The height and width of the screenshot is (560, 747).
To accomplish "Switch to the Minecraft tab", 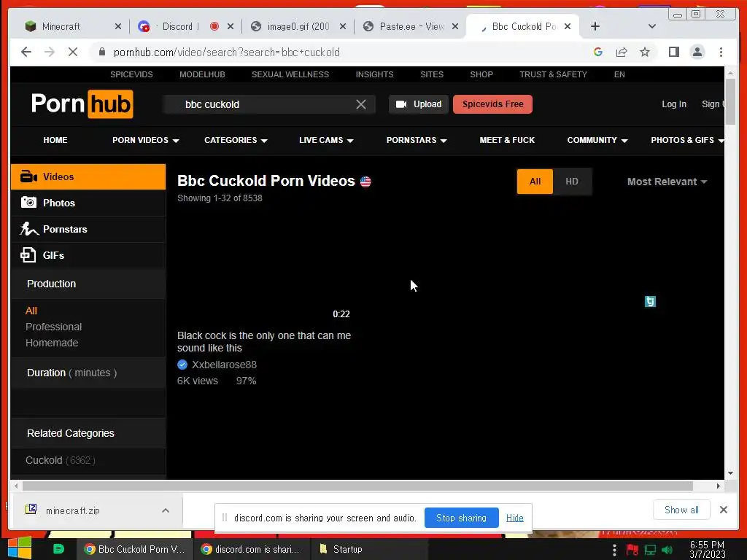I will tap(61, 27).
